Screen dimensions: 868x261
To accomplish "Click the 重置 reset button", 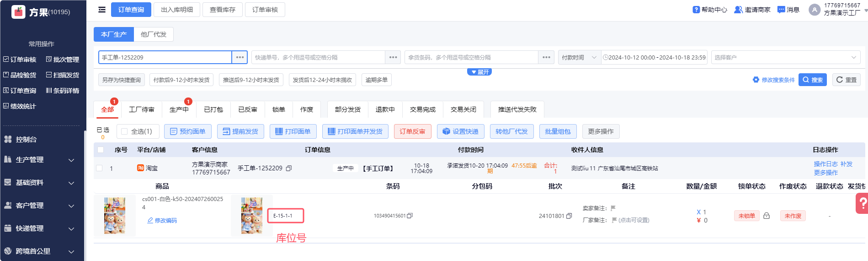I will [847, 80].
